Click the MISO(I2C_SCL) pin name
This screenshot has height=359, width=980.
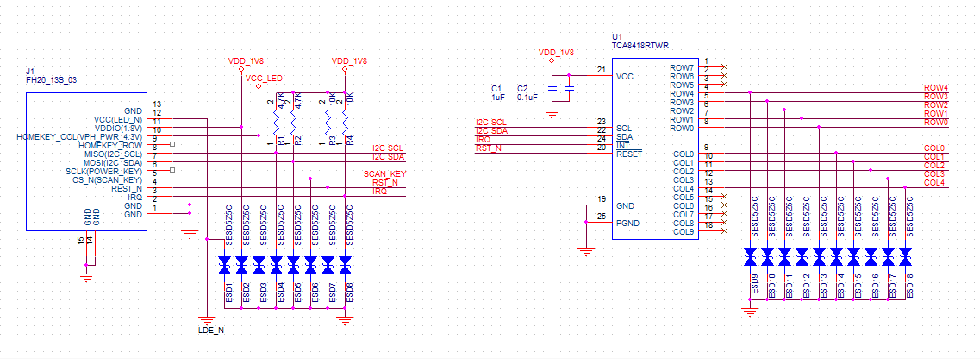(x=113, y=154)
